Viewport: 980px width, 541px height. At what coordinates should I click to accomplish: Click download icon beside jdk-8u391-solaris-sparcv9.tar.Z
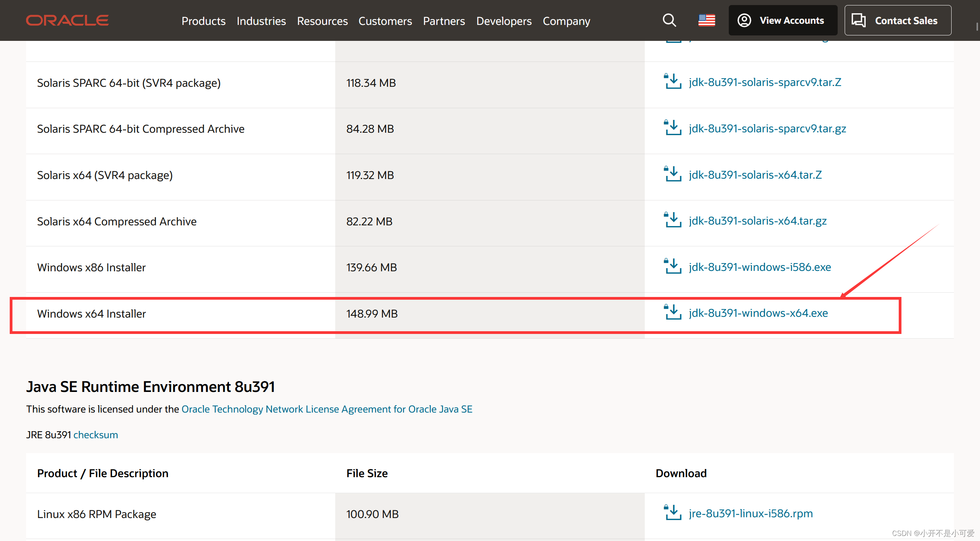672,81
